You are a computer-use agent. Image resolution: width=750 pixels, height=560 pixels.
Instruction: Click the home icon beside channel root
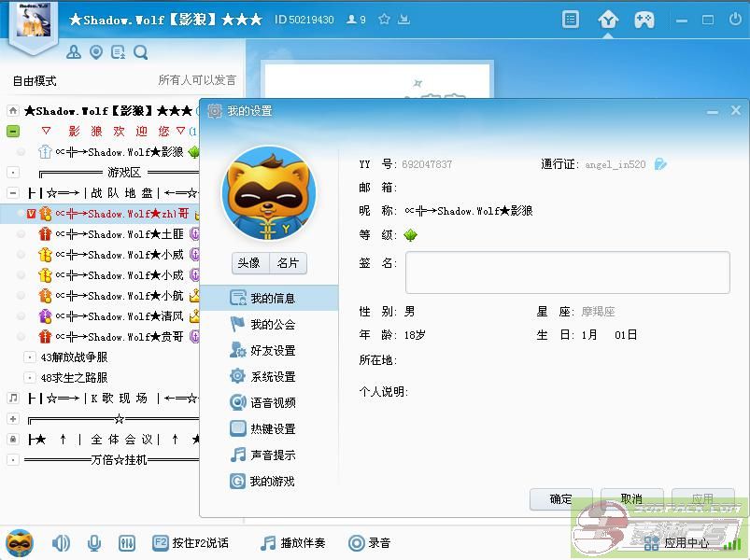click(13, 111)
